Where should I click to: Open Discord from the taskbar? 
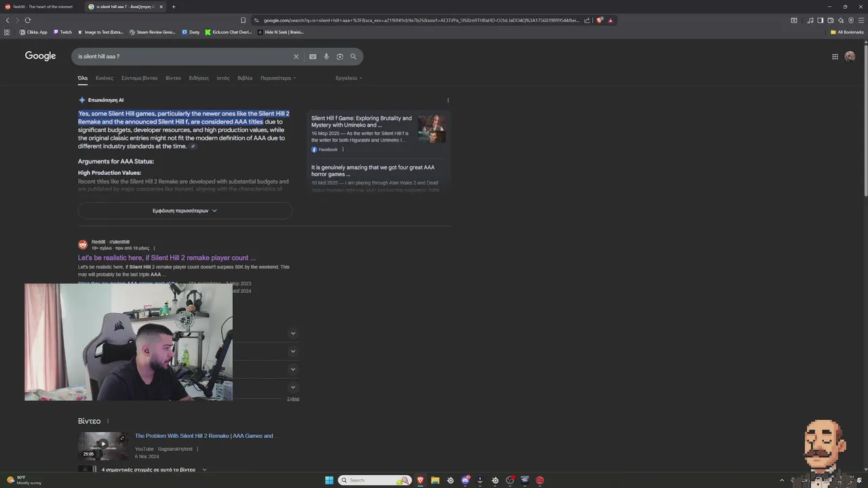coord(465,480)
